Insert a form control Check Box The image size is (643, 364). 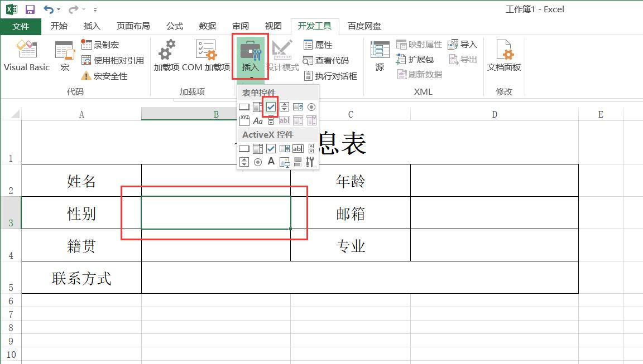[271, 107]
